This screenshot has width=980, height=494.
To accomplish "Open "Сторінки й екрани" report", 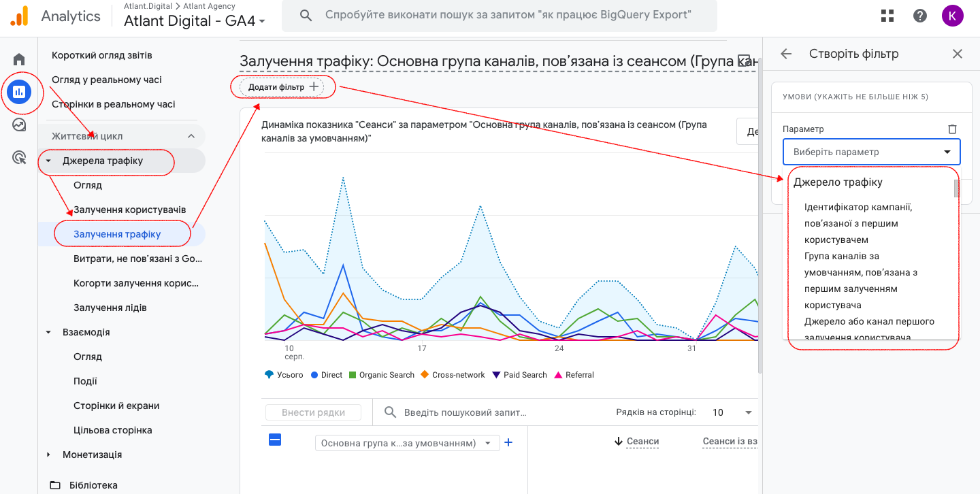I will tap(116, 406).
